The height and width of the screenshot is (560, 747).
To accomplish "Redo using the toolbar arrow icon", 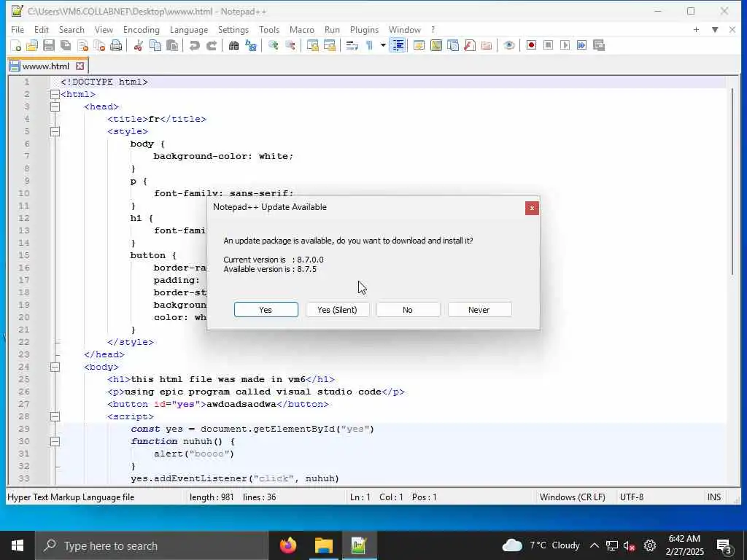I will [212, 46].
